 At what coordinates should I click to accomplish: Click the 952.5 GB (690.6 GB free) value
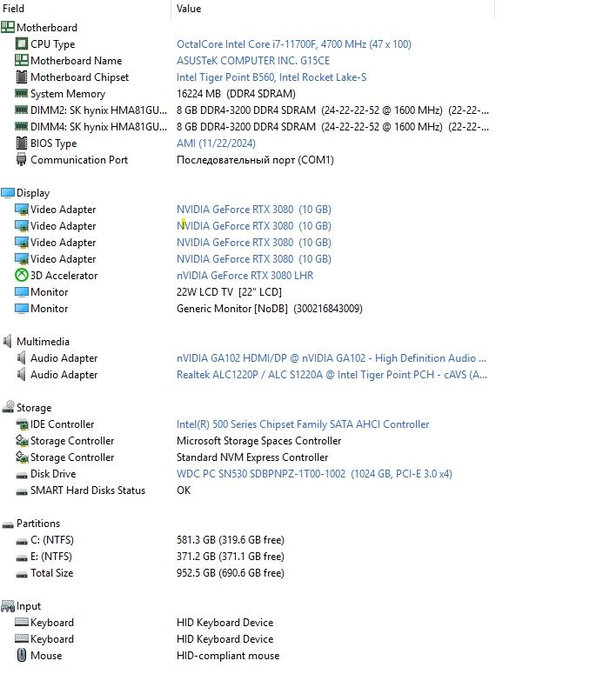[231, 573]
